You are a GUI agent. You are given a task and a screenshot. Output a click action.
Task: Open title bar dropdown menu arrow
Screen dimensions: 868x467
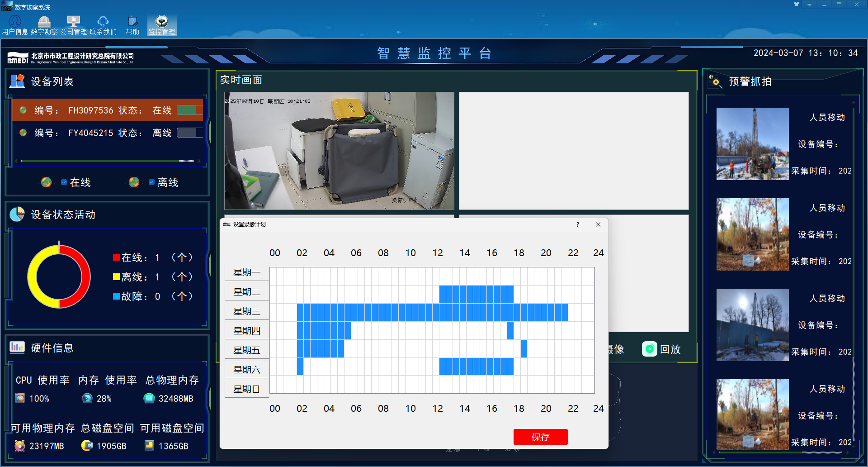[809, 5]
